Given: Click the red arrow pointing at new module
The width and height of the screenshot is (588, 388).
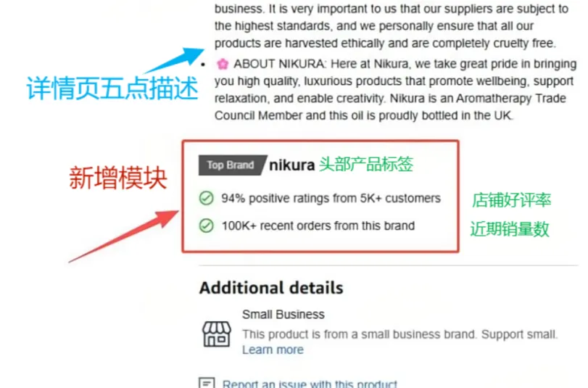Looking at the screenshot, I should tap(124, 236).
